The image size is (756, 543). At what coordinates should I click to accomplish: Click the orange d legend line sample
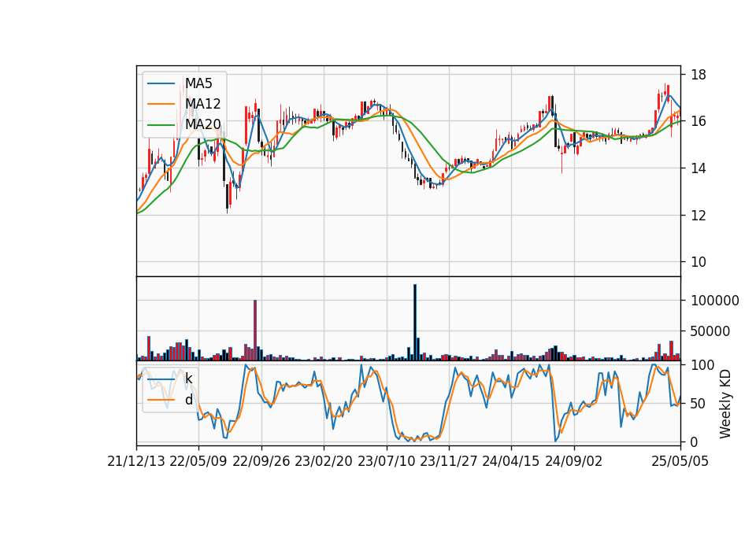tap(161, 400)
